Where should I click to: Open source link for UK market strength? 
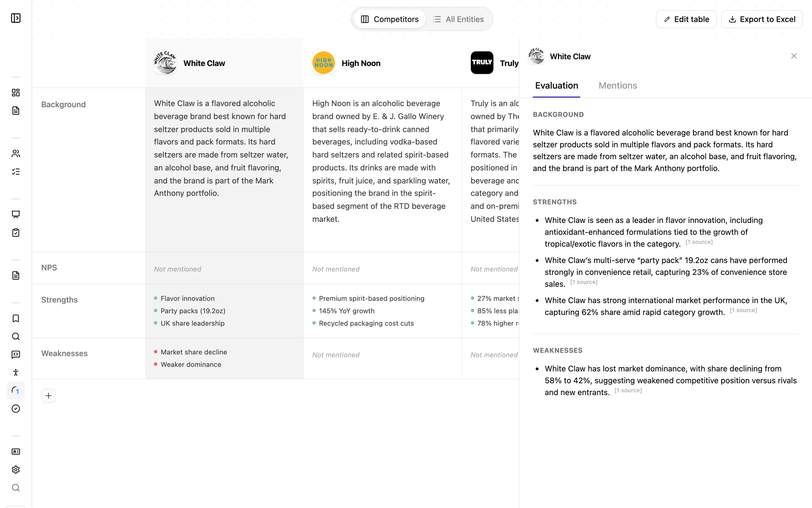pyautogui.click(x=743, y=310)
